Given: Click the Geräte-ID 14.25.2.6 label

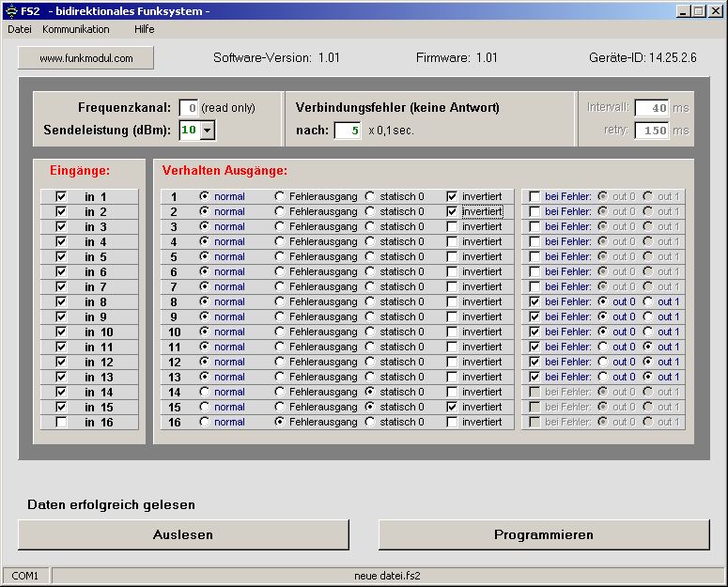Looking at the screenshot, I should pos(643,57).
